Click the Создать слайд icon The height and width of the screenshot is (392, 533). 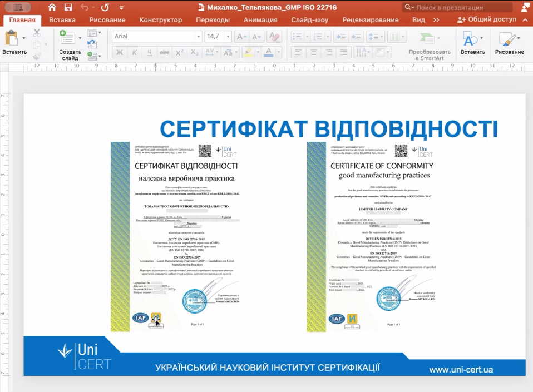[x=70, y=39]
